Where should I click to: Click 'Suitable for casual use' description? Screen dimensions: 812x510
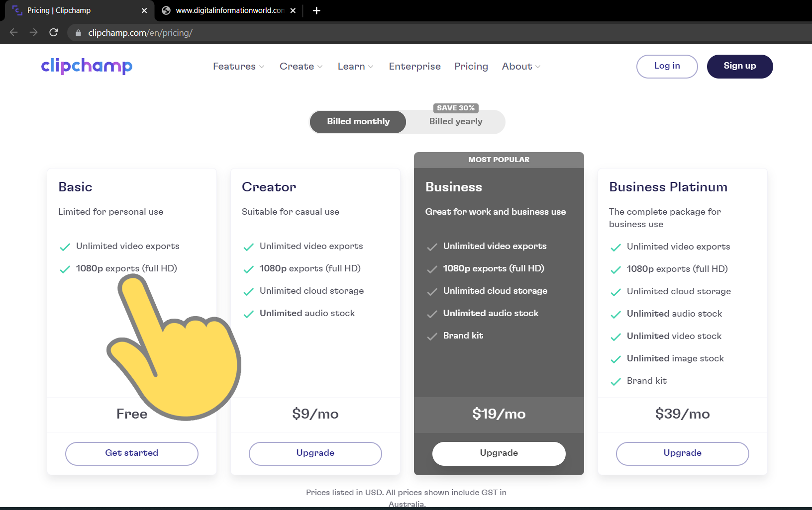click(291, 212)
